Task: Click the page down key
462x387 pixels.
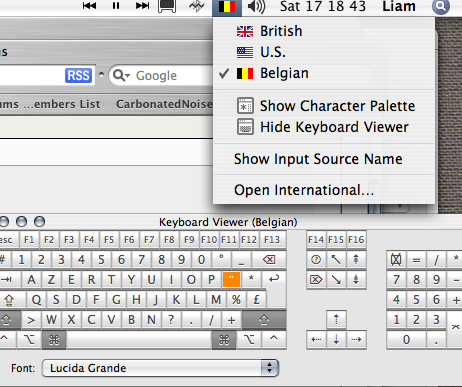Action: click(356, 279)
